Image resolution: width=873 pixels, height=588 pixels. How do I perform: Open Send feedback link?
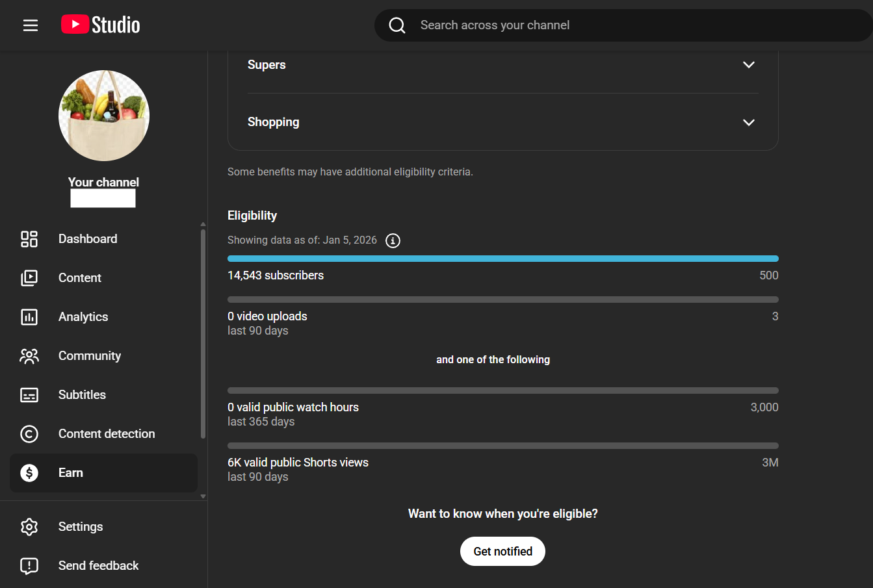(x=98, y=566)
